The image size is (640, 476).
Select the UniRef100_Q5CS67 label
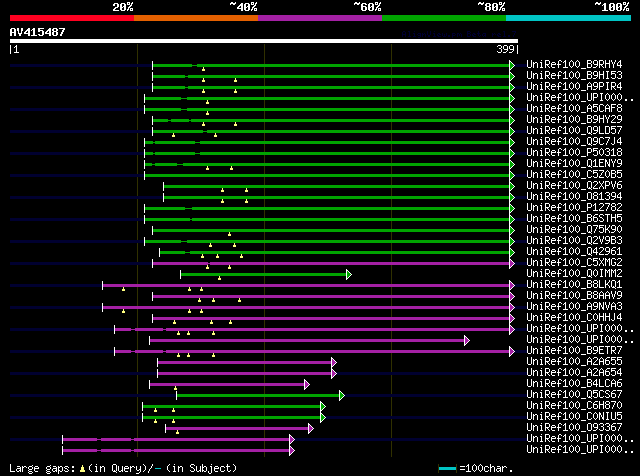click(574, 395)
